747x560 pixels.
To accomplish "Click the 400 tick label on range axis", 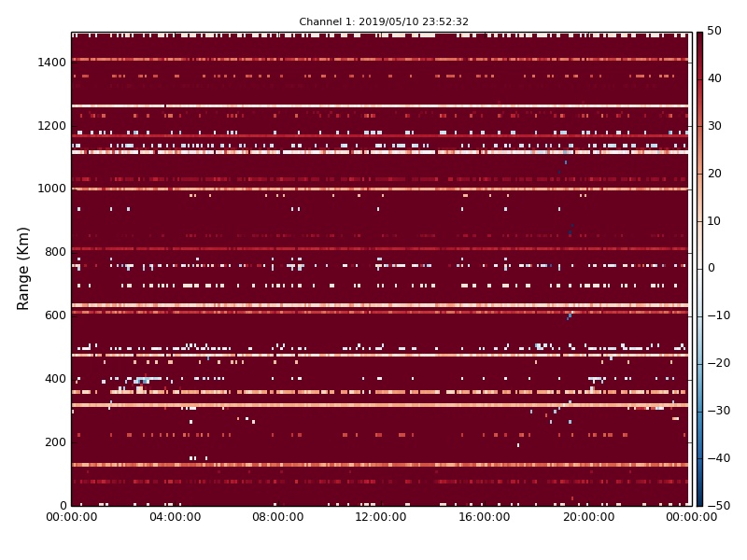I will point(55,379).
